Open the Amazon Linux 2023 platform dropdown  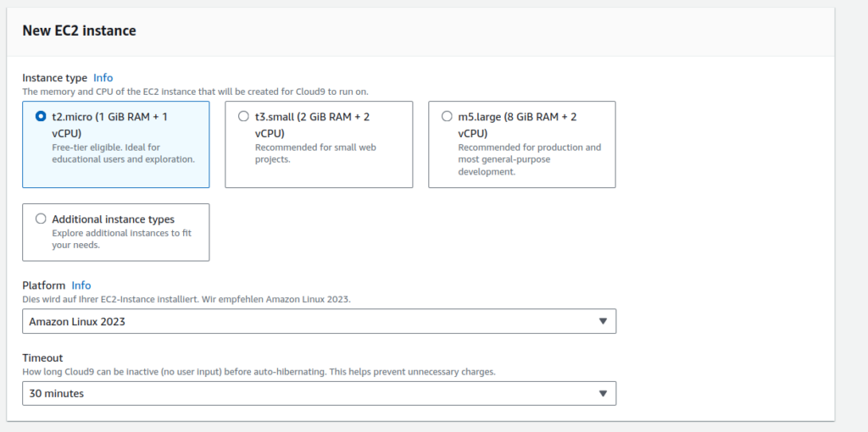tap(319, 322)
